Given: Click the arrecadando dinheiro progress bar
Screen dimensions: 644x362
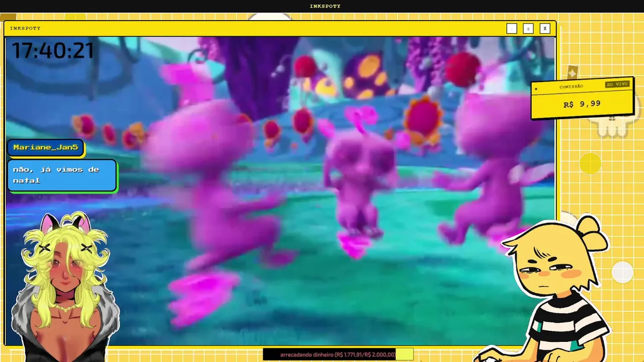Looking at the screenshot, I should click(x=338, y=354).
